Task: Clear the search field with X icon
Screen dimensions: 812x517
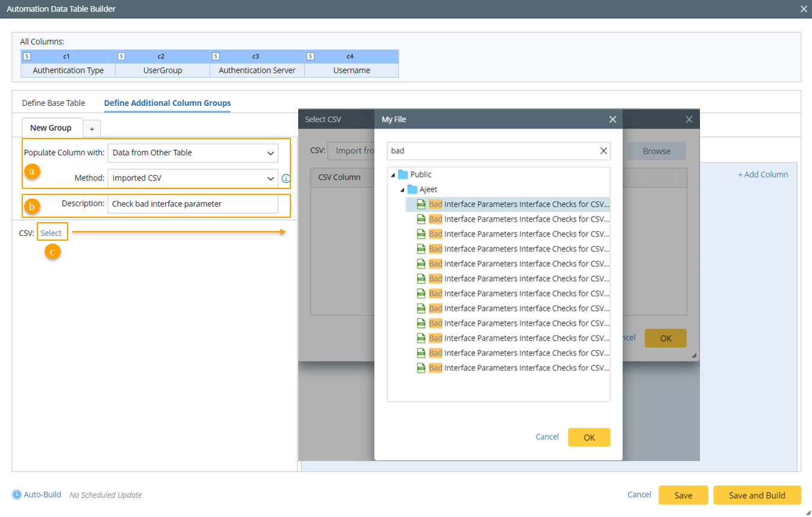Action: click(603, 151)
